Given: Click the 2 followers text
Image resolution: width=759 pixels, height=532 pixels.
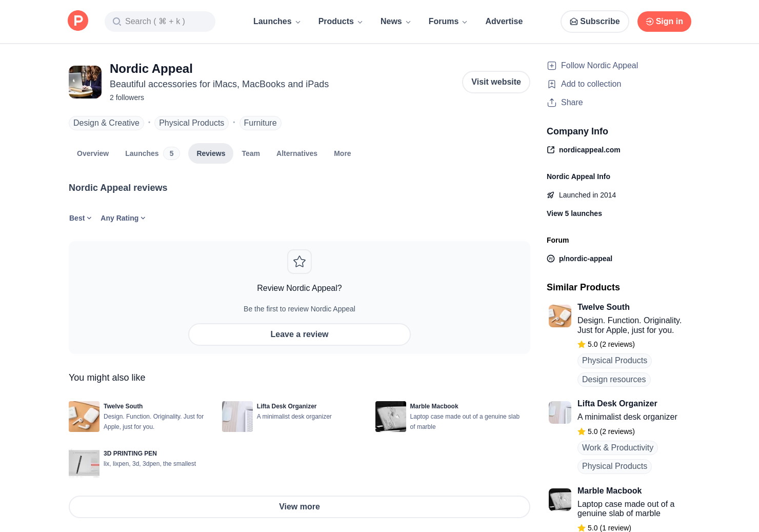Looking at the screenshot, I should pos(127,97).
